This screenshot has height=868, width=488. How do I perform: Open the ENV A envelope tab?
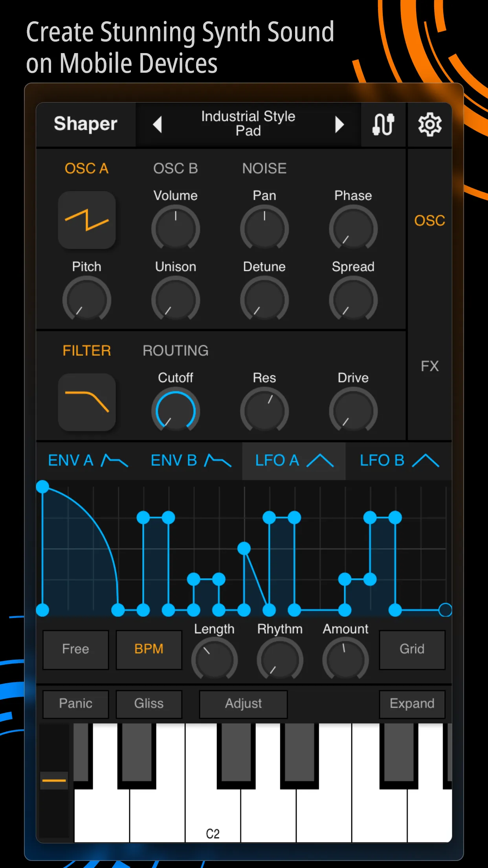[88, 460]
